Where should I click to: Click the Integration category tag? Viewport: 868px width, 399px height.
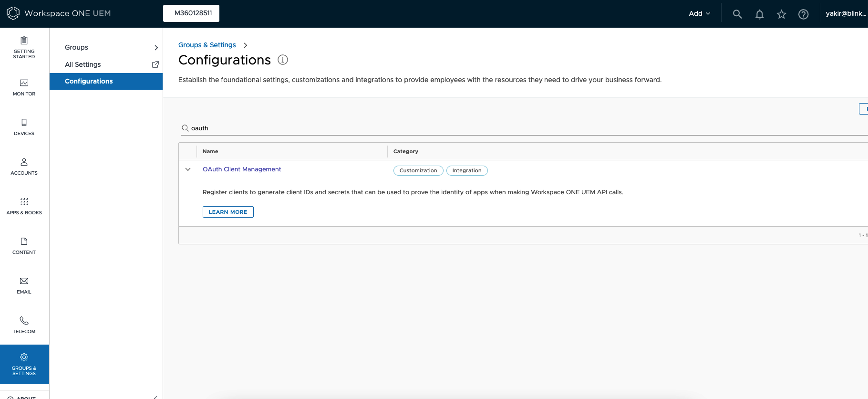(x=467, y=171)
